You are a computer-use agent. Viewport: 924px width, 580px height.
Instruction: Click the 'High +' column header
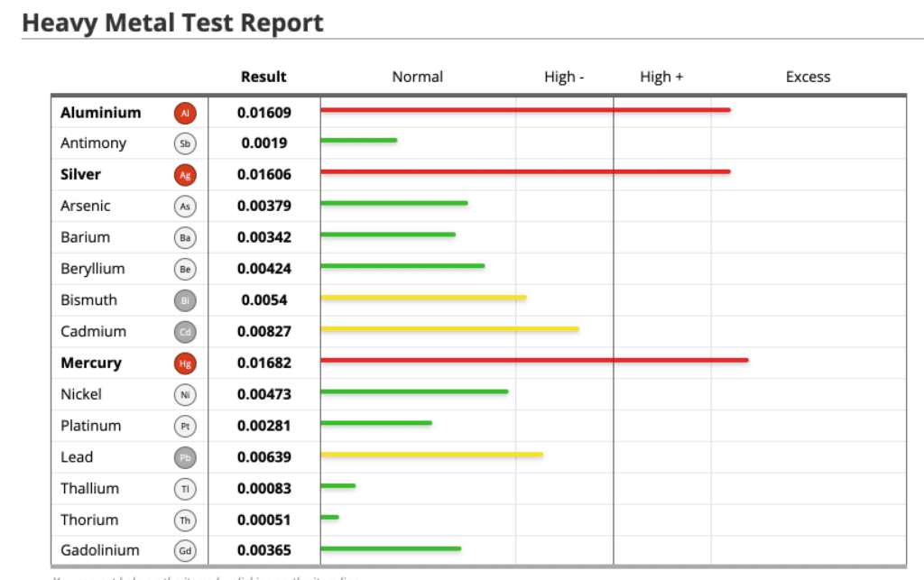[661, 78]
